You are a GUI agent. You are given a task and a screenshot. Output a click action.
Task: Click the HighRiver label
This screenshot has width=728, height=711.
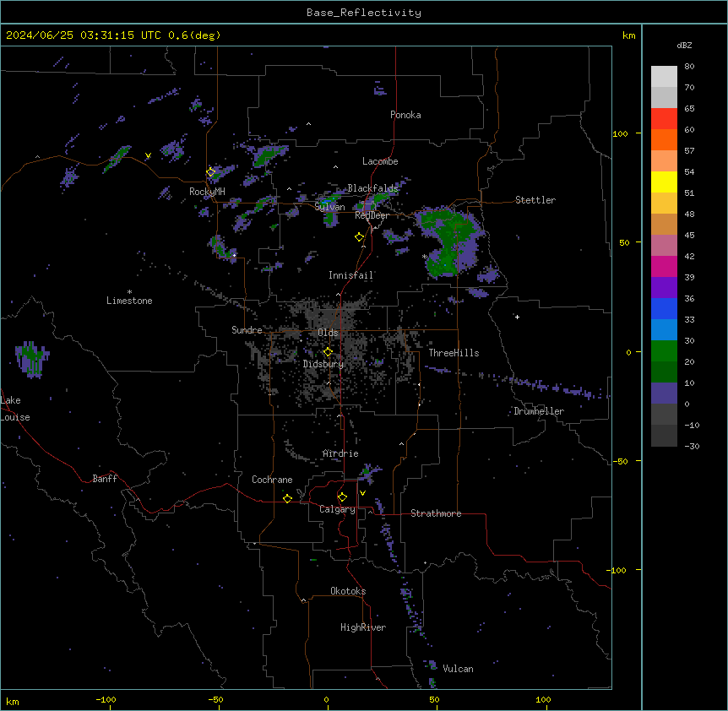click(363, 627)
